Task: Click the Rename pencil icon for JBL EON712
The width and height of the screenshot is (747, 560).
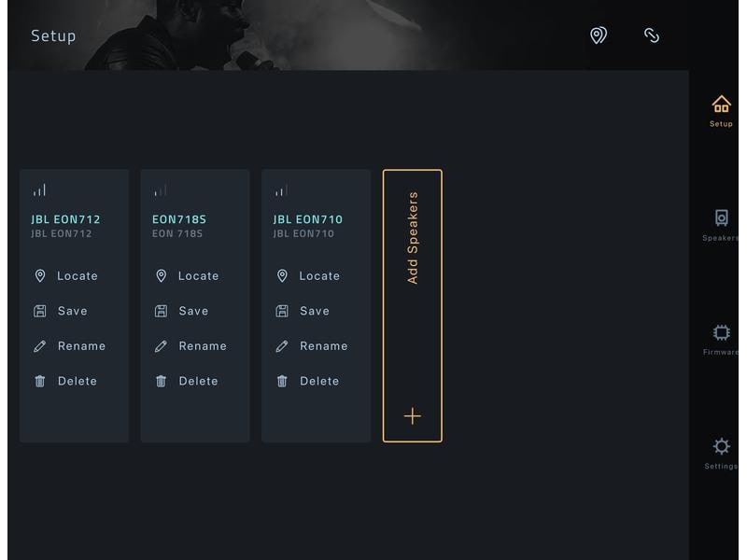Action: point(40,346)
